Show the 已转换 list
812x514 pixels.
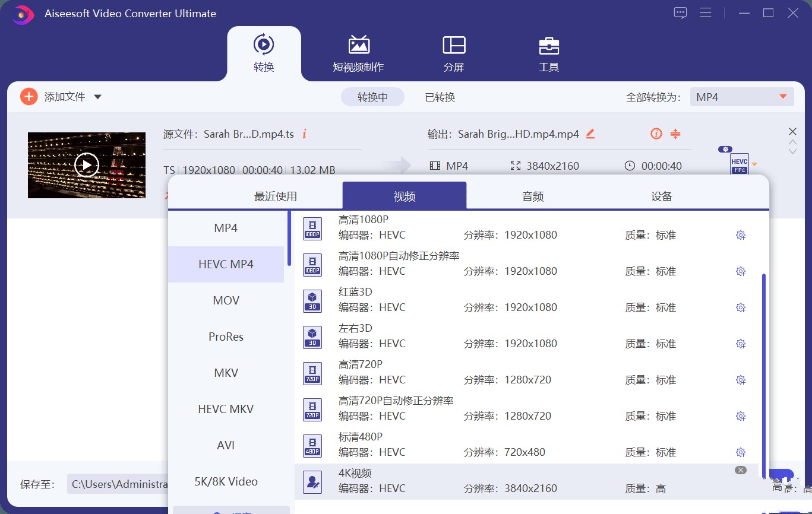pos(440,97)
